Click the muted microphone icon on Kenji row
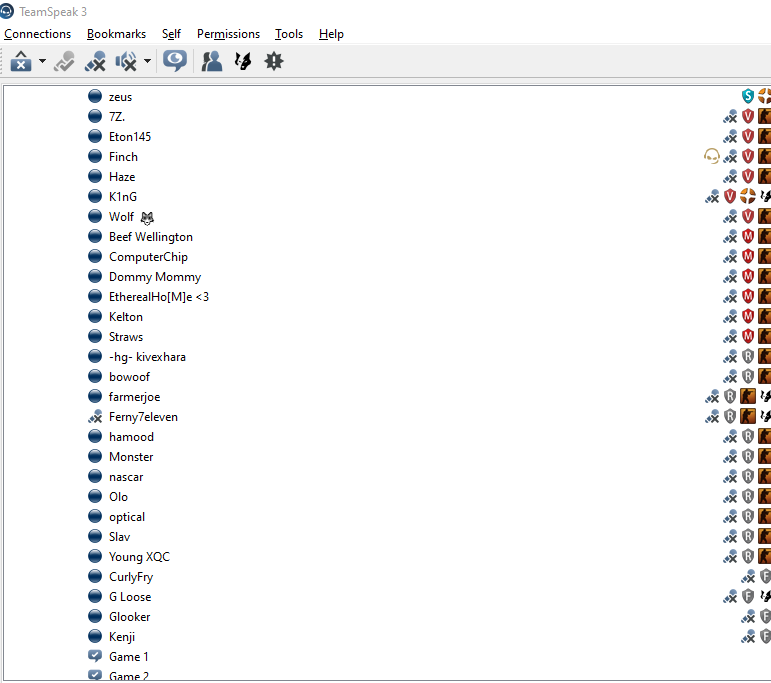The height and width of the screenshot is (683, 771). click(x=748, y=636)
